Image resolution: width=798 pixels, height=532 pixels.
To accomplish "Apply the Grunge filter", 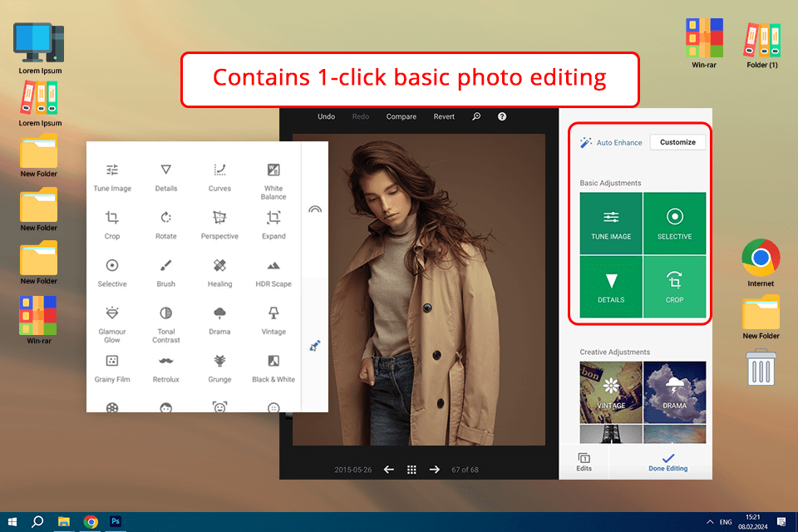I will coord(219,368).
